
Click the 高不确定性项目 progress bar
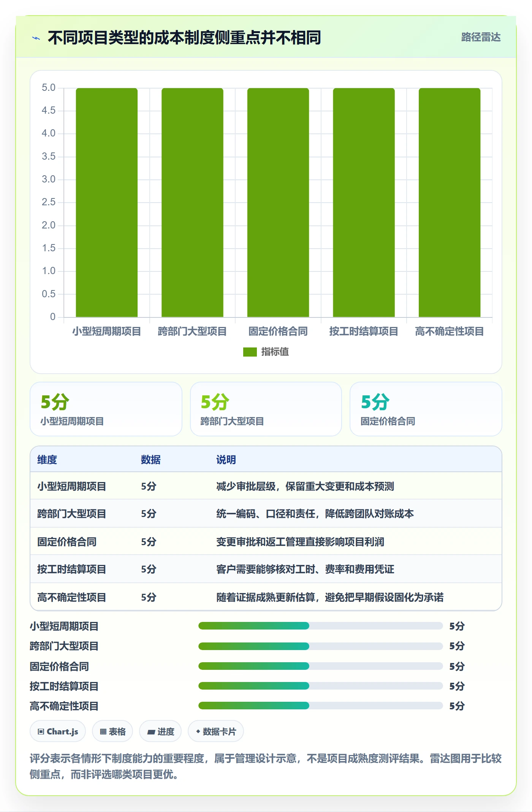click(x=320, y=706)
